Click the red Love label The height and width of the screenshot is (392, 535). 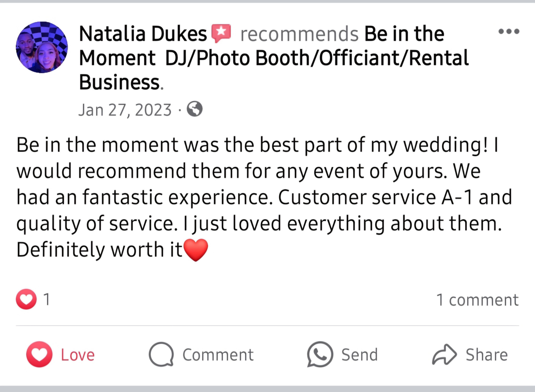[x=78, y=355]
